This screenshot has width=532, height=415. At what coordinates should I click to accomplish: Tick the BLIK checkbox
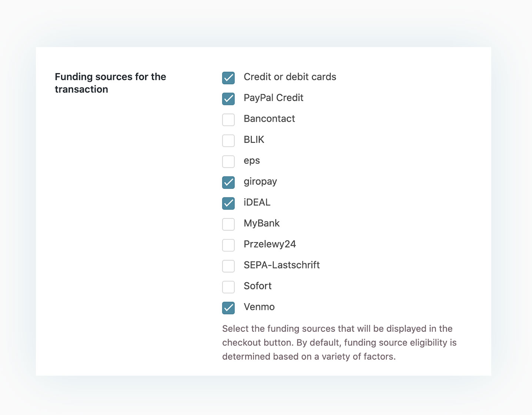click(x=228, y=140)
